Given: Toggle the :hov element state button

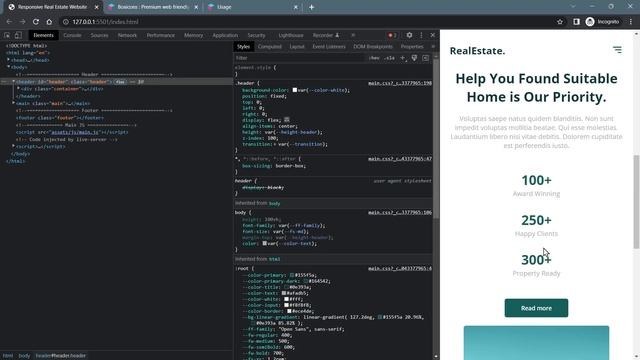Looking at the screenshot, I should click(x=374, y=58).
